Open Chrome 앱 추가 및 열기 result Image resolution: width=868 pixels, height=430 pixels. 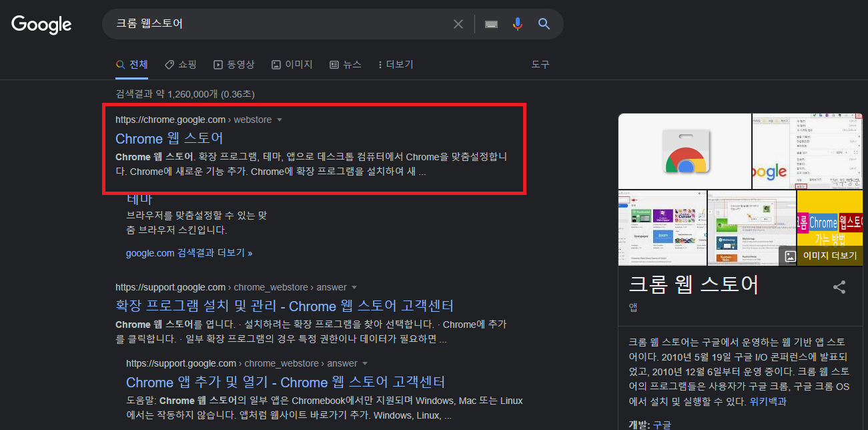click(x=286, y=382)
